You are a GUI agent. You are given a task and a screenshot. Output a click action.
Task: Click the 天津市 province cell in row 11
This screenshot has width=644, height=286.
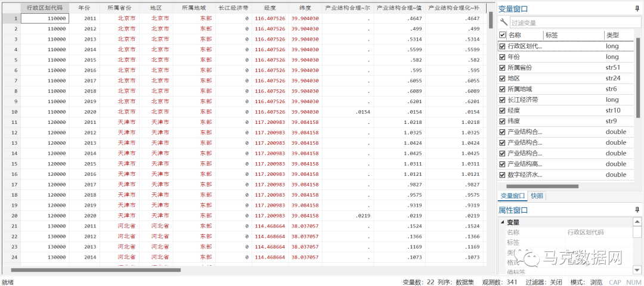pyautogui.click(x=119, y=122)
